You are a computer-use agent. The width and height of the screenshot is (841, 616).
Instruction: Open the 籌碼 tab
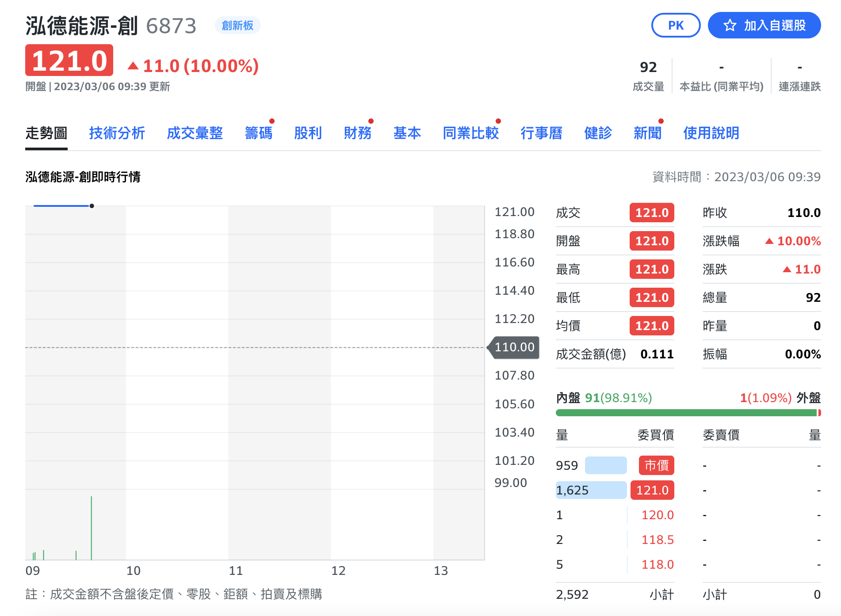pos(259,133)
